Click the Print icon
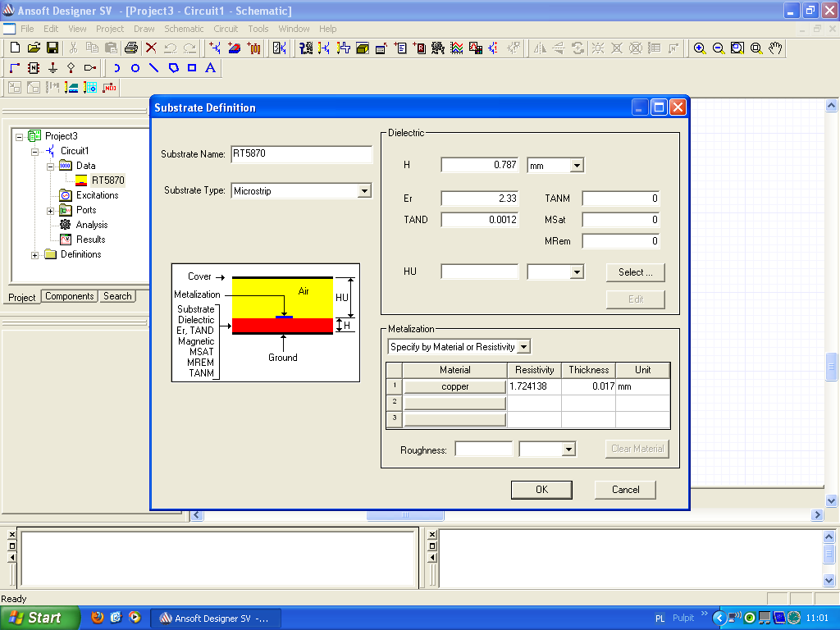Viewport: 840px width, 630px height. [x=131, y=48]
